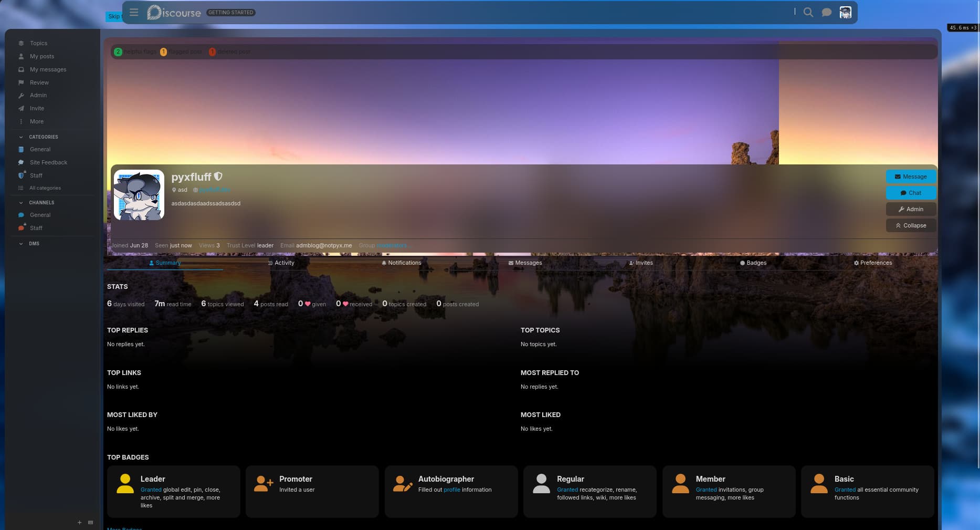Open Site Feedback category in sidebar
Viewport: 980px width, 530px height.
tap(48, 162)
